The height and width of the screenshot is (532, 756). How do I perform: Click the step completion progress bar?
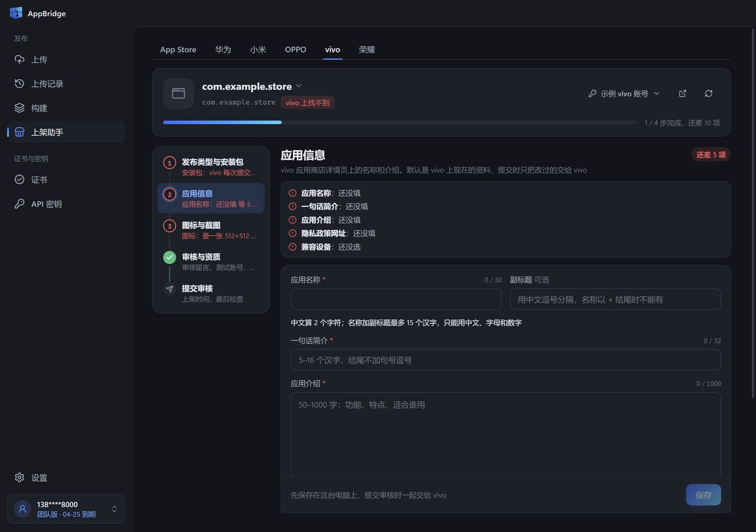click(x=400, y=122)
